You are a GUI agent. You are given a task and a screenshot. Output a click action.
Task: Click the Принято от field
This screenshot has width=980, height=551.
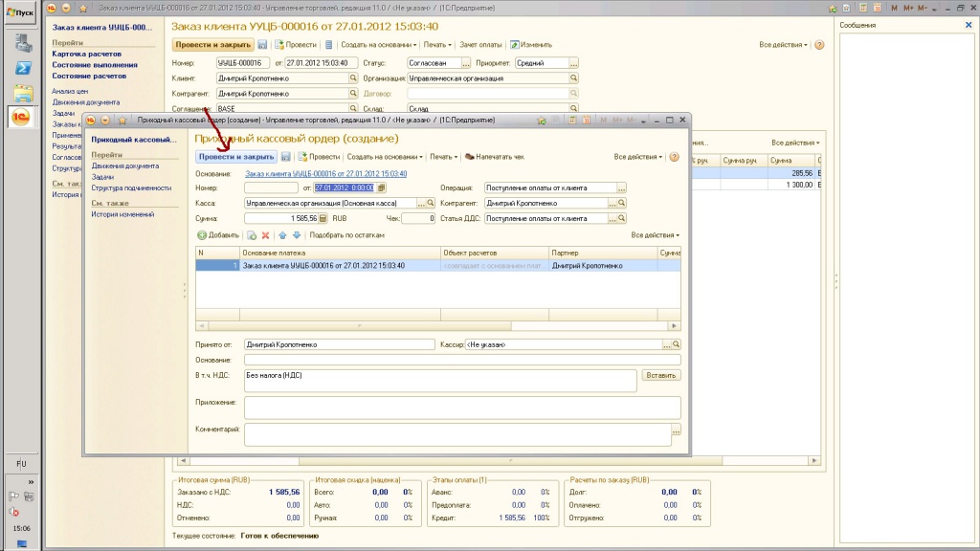(x=340, y=344)
